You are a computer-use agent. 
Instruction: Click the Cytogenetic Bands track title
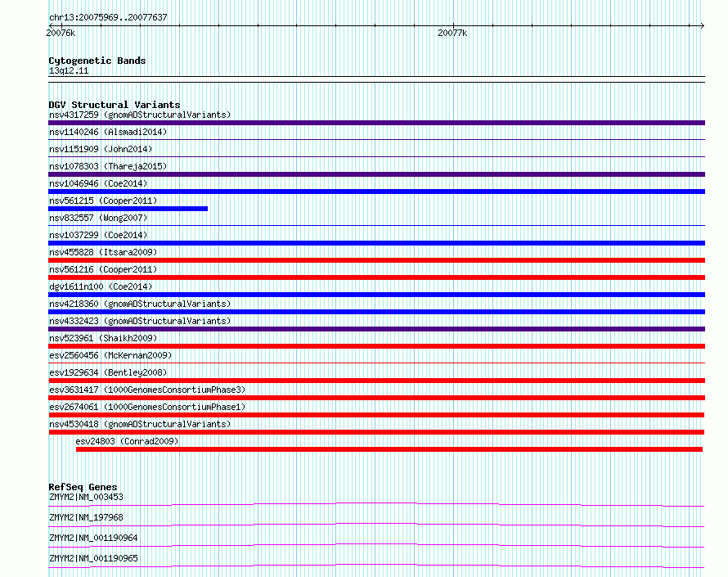pos(97,61)
